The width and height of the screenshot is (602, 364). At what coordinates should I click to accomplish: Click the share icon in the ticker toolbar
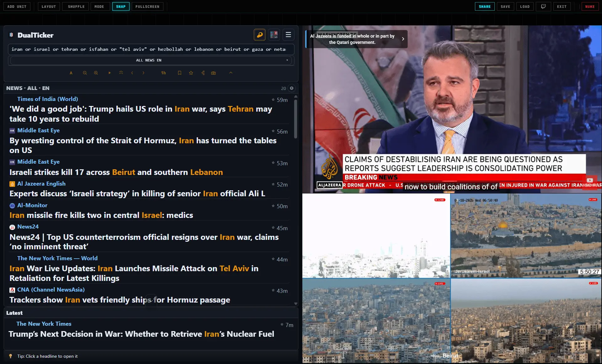pos(203,73)
